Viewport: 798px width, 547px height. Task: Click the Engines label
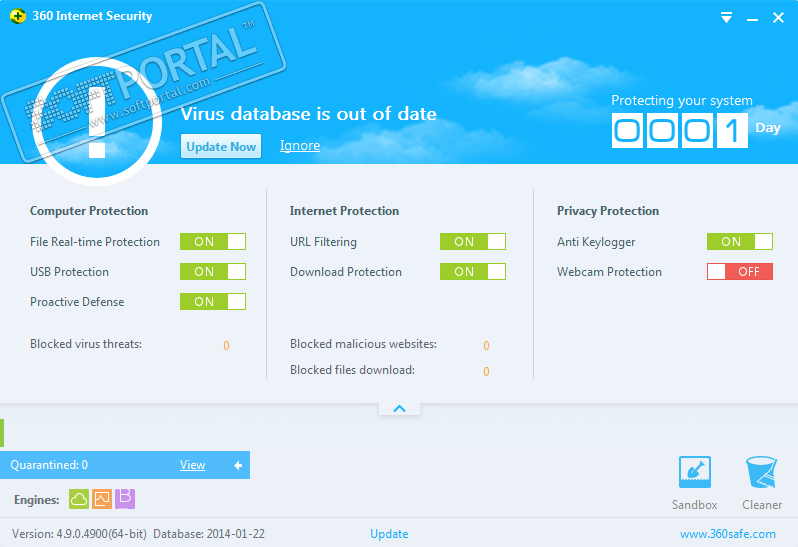[x=37, y=500]
